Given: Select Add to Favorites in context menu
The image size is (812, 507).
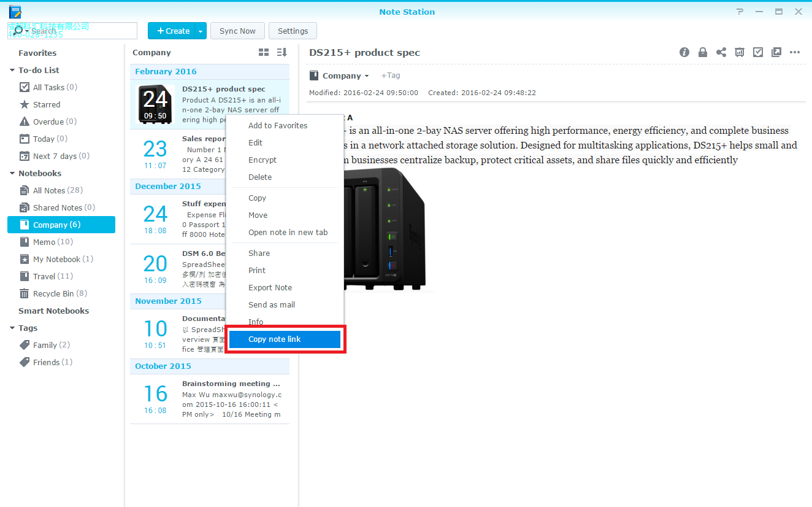Looking at the screenshot, I should pyautogui.click(x=285, y=125).
